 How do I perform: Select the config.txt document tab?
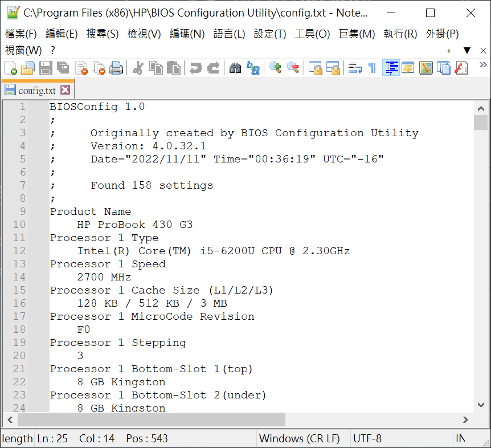pos(38,90)
